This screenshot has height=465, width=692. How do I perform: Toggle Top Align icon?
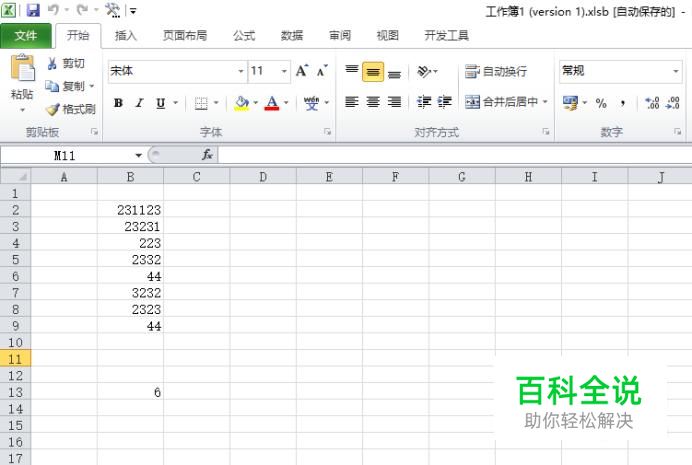coord(352,71)
